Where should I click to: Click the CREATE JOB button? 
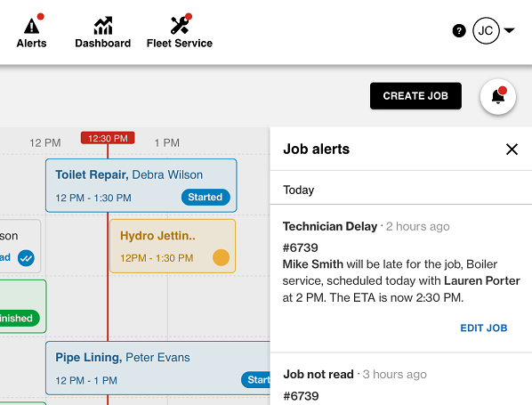415,96
